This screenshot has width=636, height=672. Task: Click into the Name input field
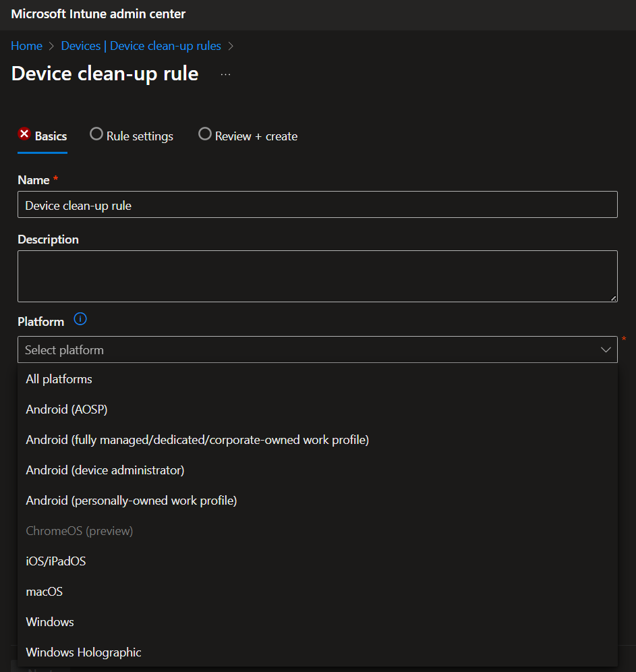(318, 205)
